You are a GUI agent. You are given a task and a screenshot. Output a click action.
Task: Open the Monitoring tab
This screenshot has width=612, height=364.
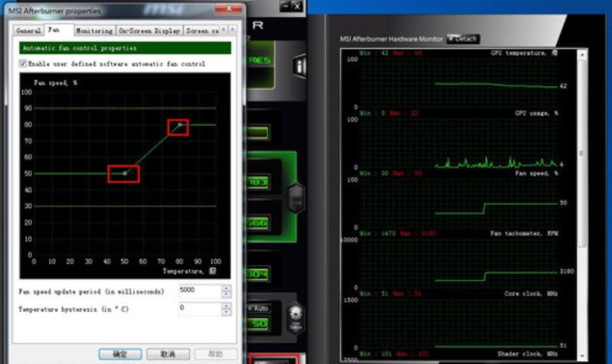click(x=94, y=31)
